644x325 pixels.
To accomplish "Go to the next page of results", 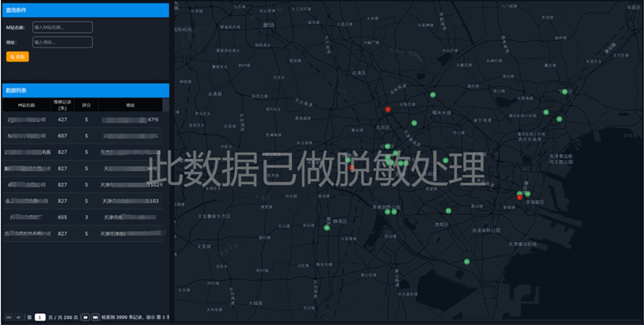I will click(86, 317).
